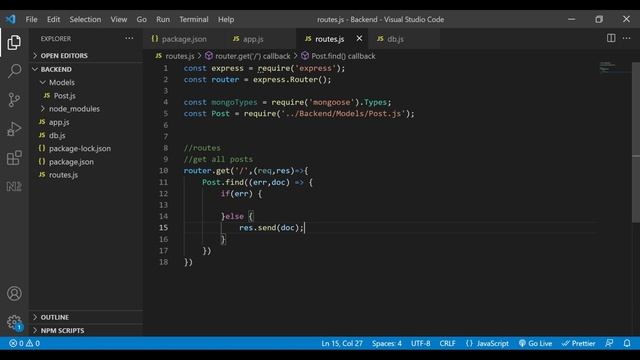Click the //get all posts comment
Viewport: 640px width, 360px height.
pos(218,159)
